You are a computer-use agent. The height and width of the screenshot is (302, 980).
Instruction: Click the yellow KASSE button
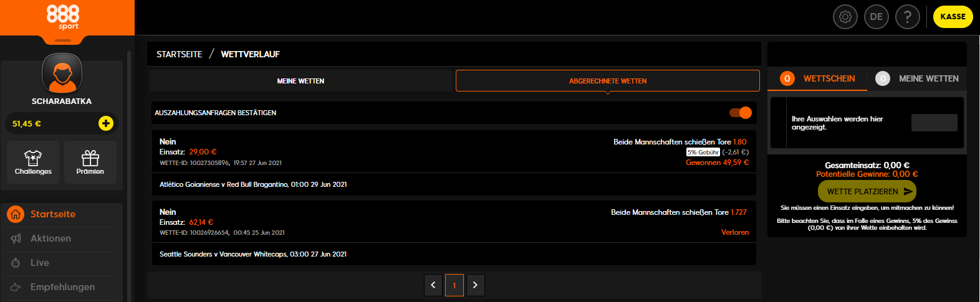point(953,17)
